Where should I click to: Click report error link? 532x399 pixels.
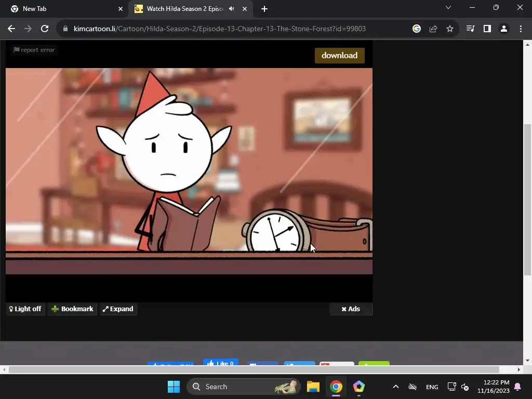click(x=34, y=50)
